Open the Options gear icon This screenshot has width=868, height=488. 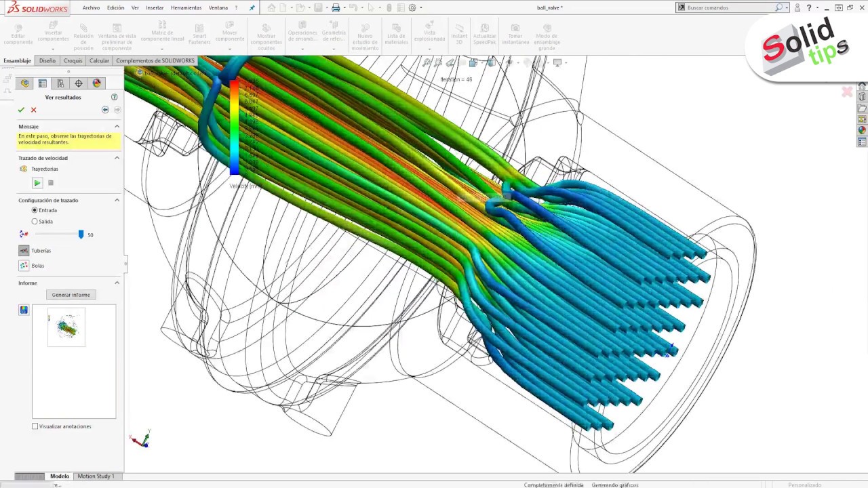coord(412,7)
